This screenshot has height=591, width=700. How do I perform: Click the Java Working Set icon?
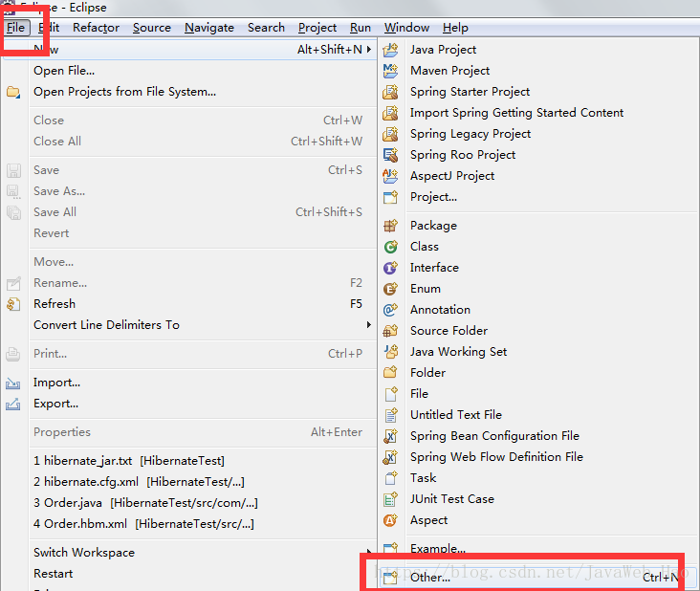(x=390, y=351)
